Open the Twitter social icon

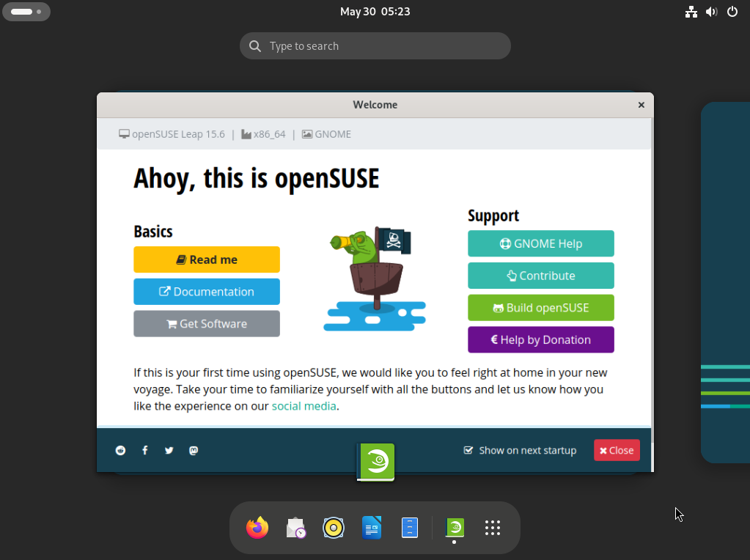point(169,450)
